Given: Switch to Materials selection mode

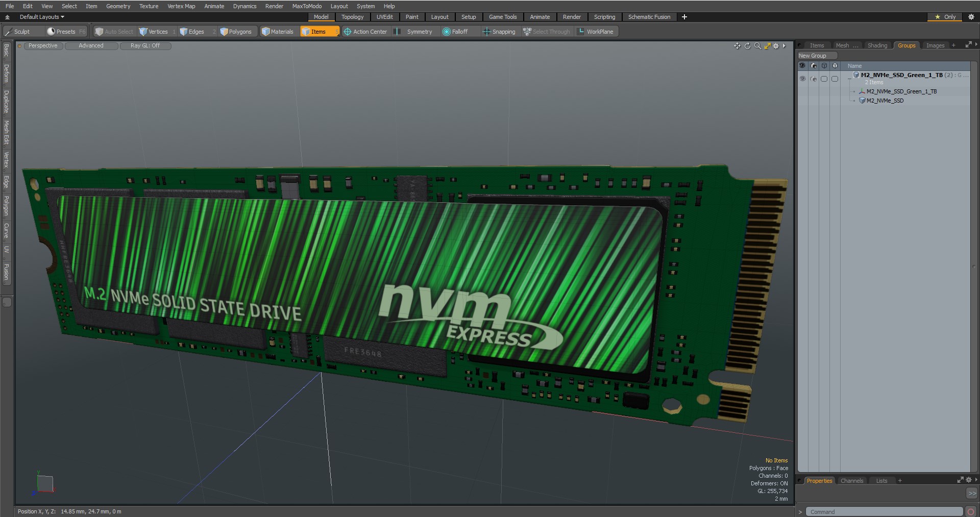Looking at the screenshot, I should click(x=278, y=32).
